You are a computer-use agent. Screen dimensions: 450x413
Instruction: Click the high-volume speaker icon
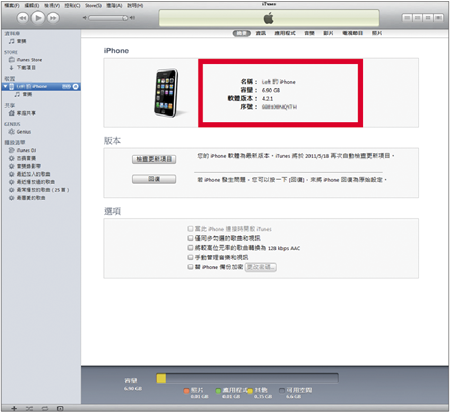coord(132,18)
